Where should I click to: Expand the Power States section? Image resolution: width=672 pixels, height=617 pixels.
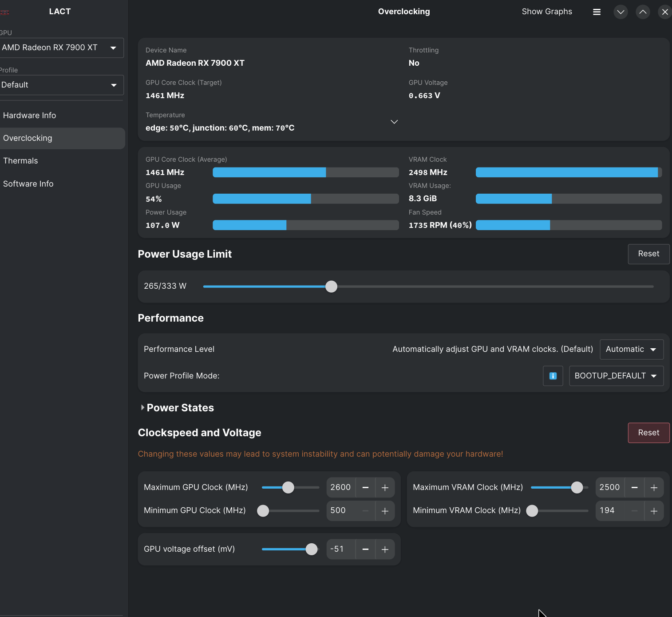(x=177, y=408)
